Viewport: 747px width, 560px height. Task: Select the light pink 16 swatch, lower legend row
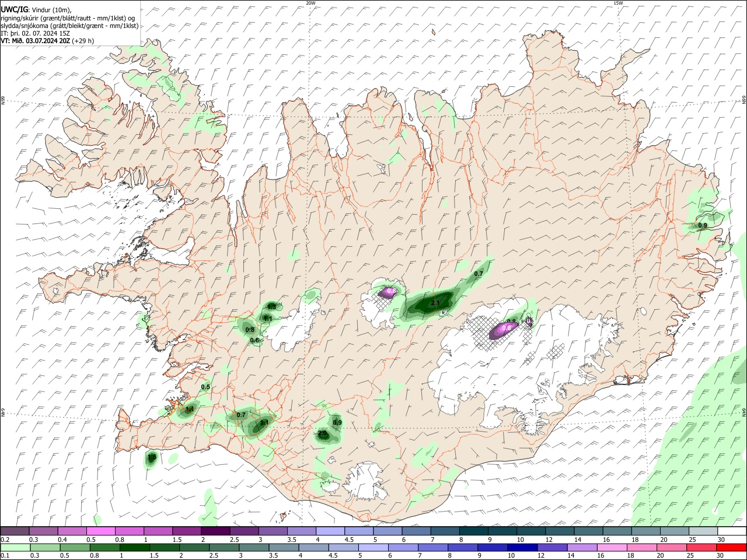(x=612, y=547)
